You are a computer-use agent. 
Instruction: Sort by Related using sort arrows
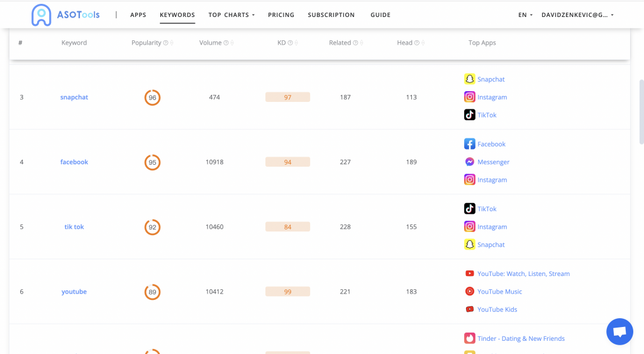(x=362, y=43)
